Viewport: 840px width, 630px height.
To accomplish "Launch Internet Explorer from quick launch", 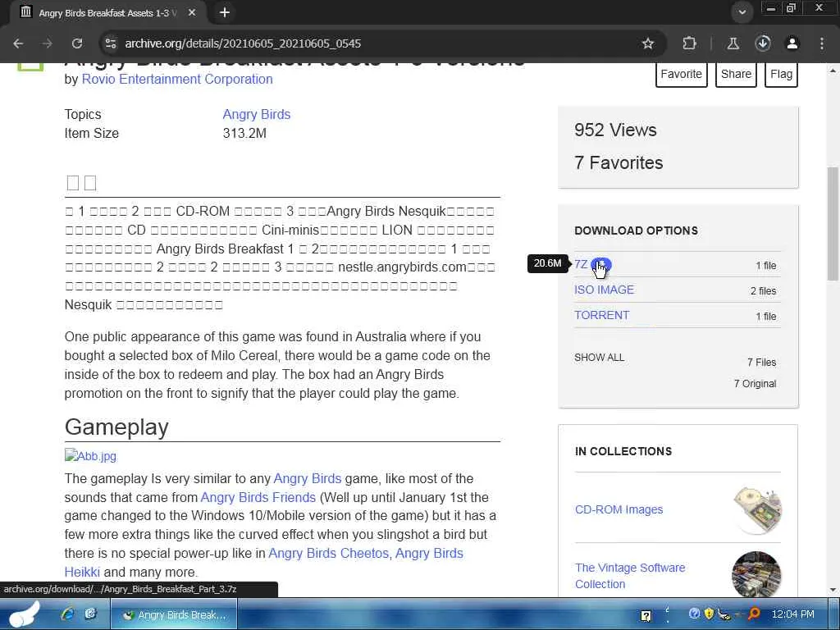I will pos(67,614).
